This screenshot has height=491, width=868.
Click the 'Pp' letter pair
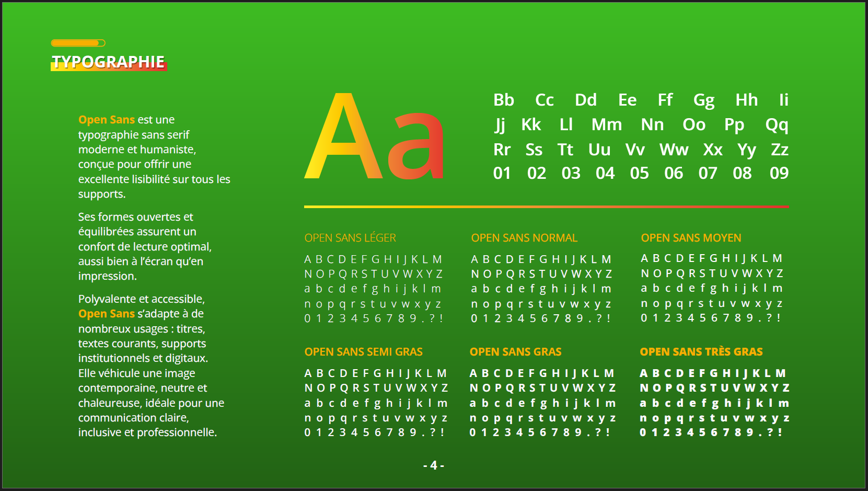734,125
